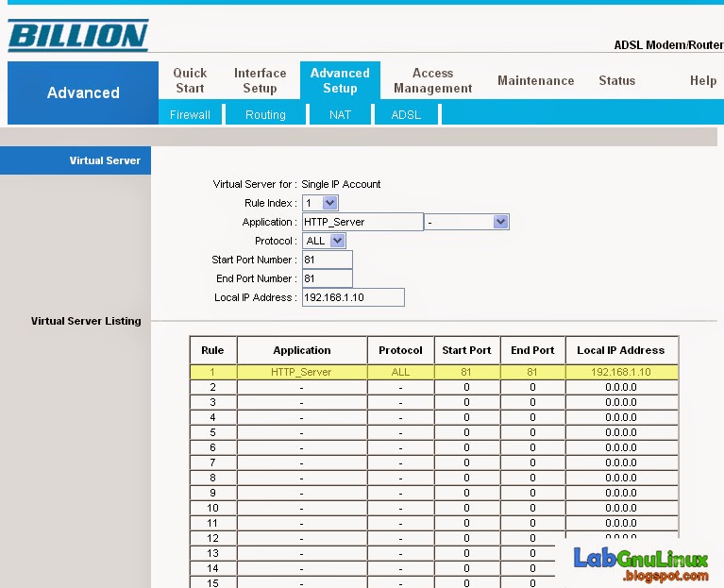Click the Local IP Address field
724x588 pixels.
353,297
